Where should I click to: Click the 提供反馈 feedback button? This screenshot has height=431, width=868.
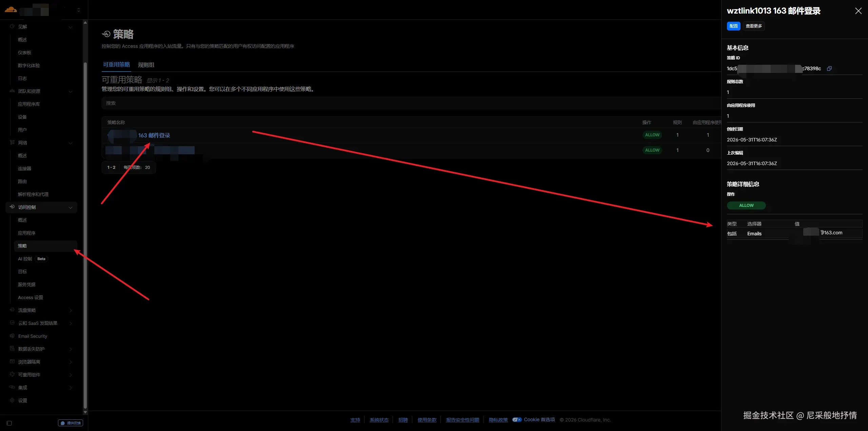(x=71, y=423)
